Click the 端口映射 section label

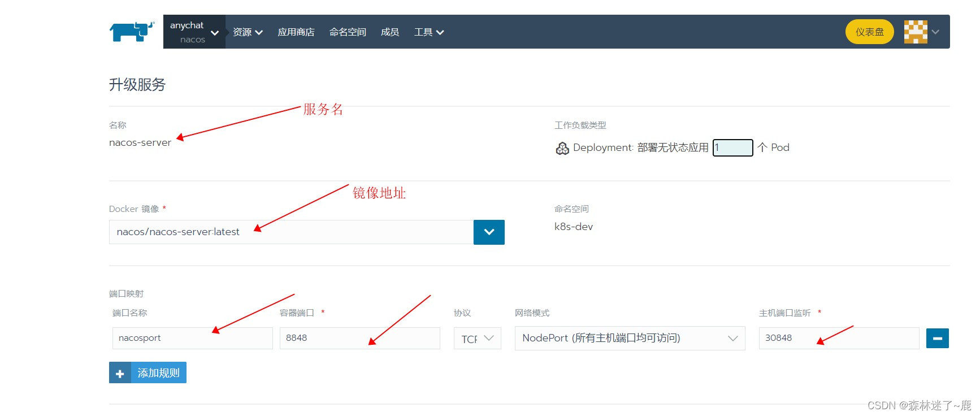click(127, 294)
